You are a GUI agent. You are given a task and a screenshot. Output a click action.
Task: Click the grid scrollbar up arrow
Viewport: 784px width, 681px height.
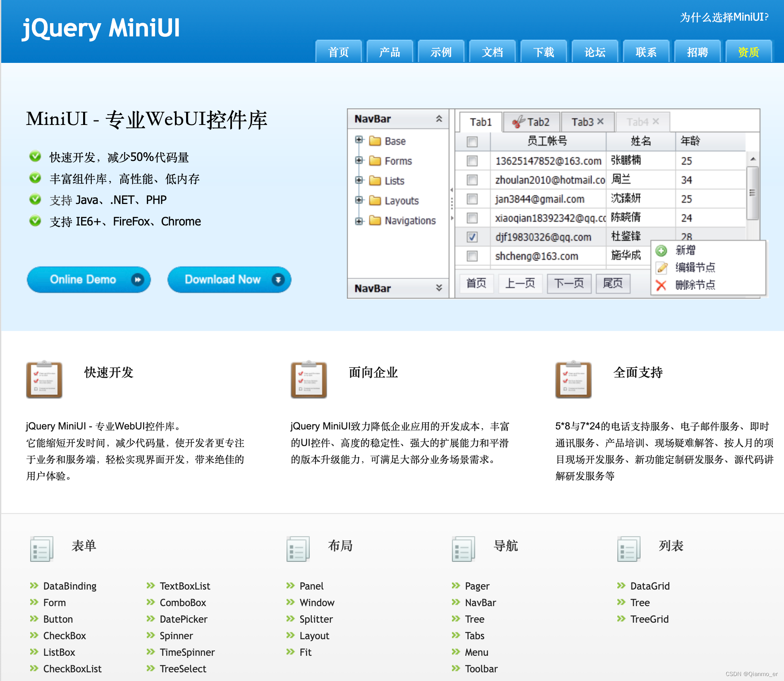click(753, 159)
